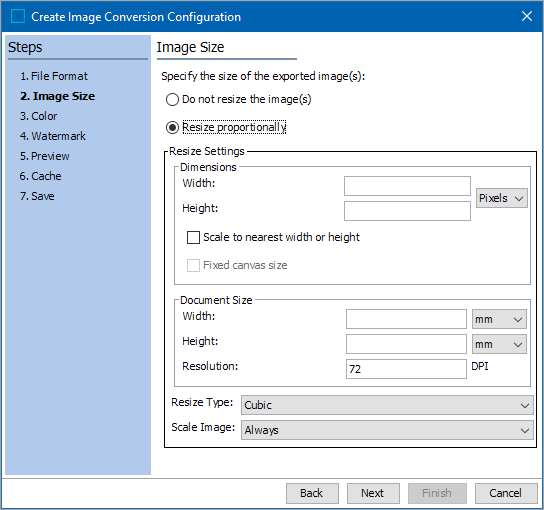Enable Scale to nearest width or height
Screen dimensions: 544x510
point(193,238)
